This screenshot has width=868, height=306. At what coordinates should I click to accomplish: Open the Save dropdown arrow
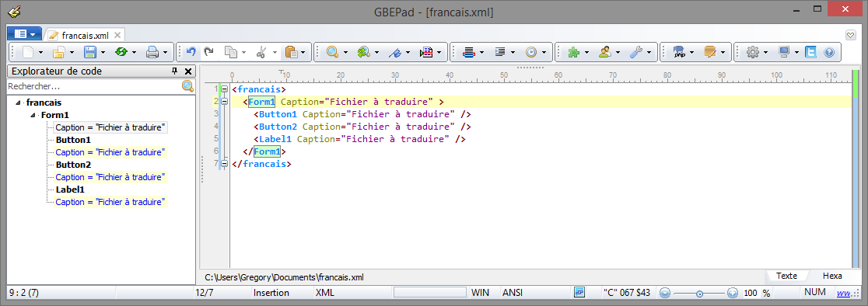103,53
